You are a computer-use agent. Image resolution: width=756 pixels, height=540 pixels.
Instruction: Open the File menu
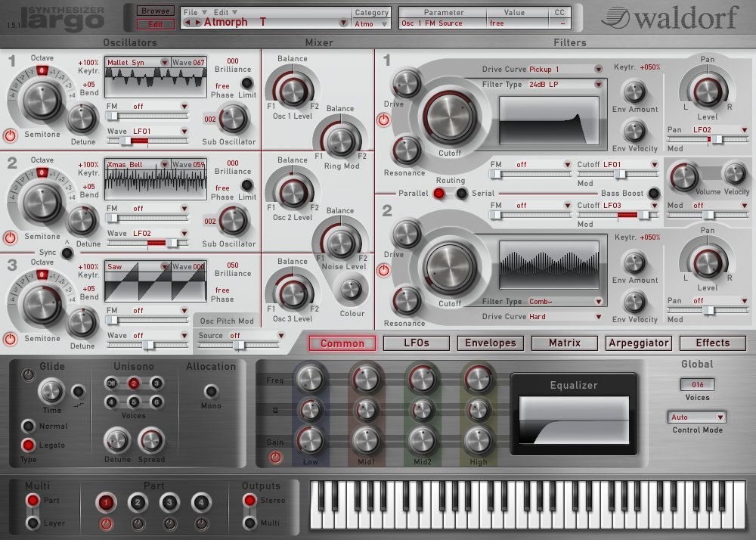(x=194, y=12)
